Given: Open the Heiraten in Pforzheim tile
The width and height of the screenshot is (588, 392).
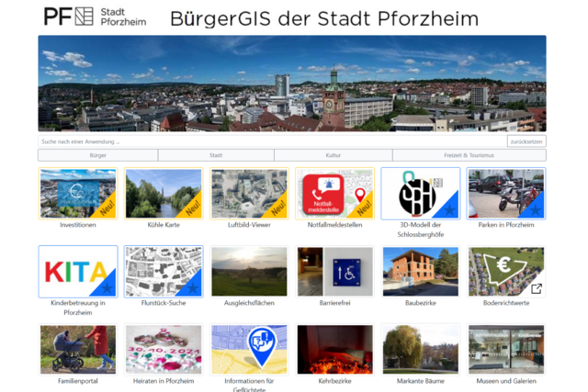Looking at the screenshot, I should [164, 350].
